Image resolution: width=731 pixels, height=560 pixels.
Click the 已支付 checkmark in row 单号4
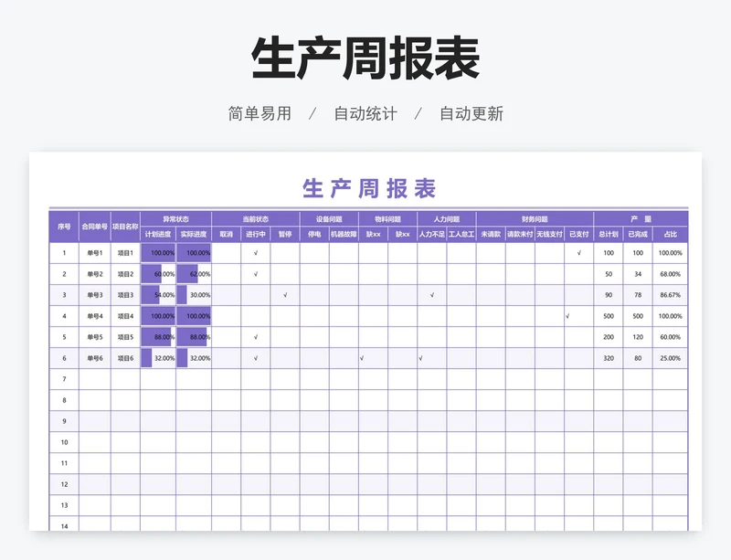click(x=567, y=316)
